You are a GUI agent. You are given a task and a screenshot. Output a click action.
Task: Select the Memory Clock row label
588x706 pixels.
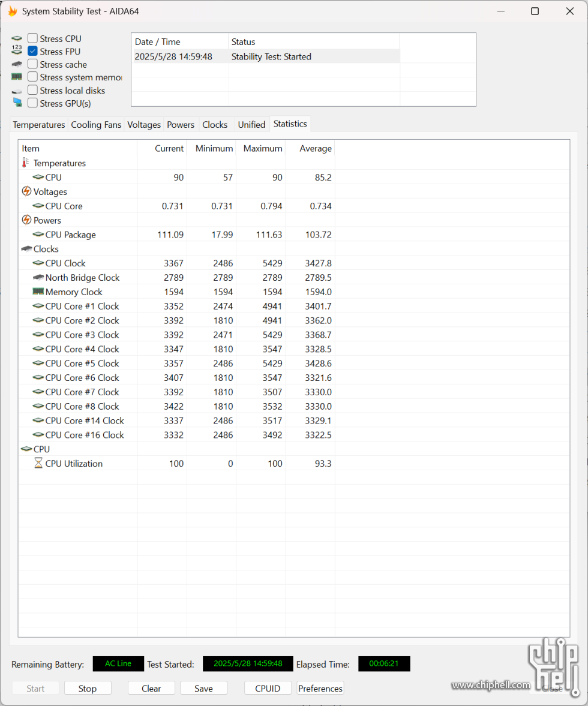[x=74, y=292]
